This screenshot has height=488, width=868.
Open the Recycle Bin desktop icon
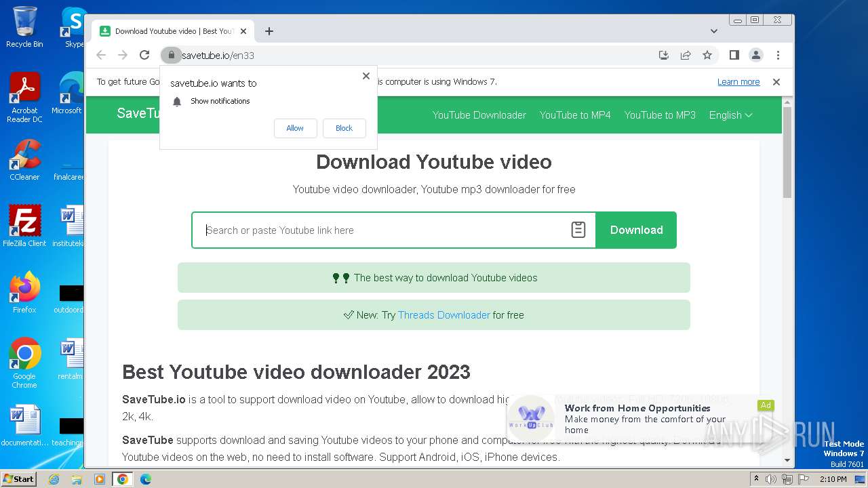pyautogui.click(x=24, y=27)
